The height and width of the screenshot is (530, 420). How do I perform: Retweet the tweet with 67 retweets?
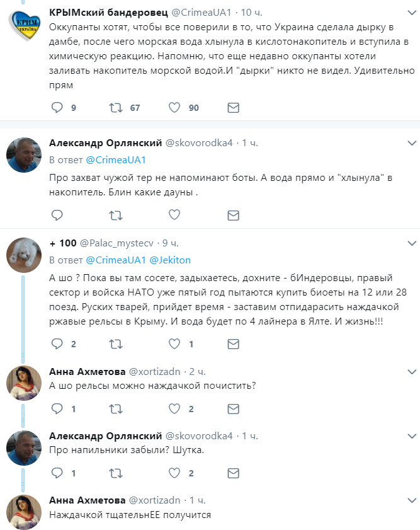point(116,108)
